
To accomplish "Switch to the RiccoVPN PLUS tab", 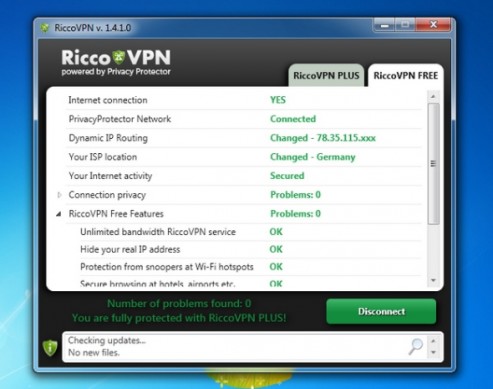I will (x=326, y=76).
